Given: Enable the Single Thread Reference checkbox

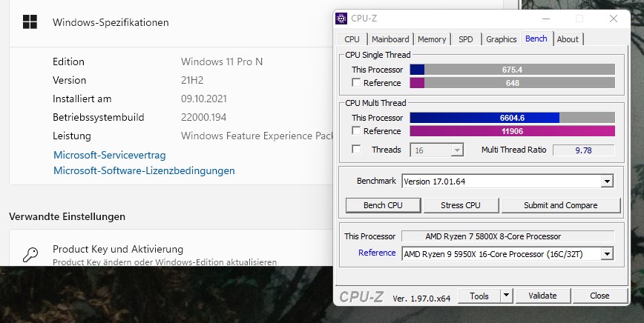Looking at the screenshot, I should click(x=356, y=83).
